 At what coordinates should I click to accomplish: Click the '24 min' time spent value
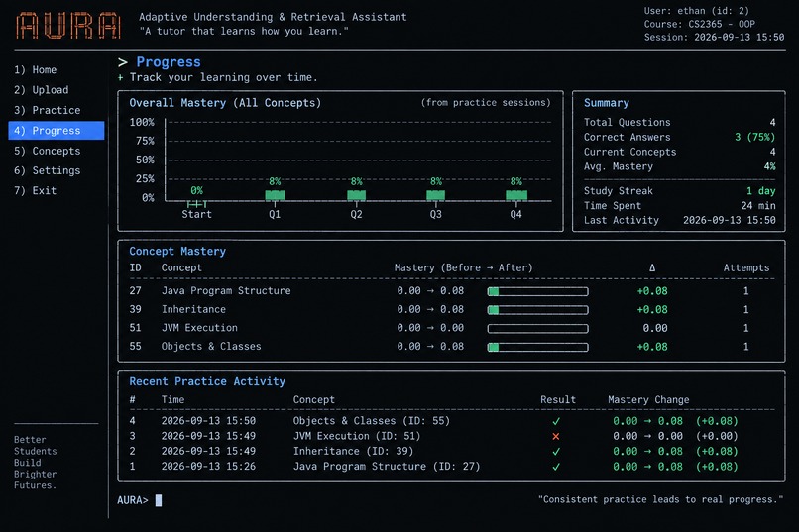758,206
